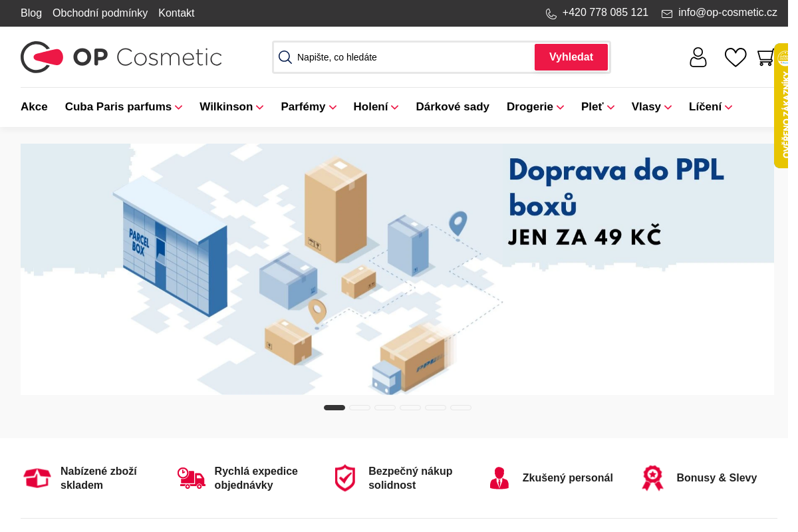Image resolution: width=798 pixels, height=532 pixels.
Task: Open the Drogerie category label
Action: tap(530, 107)
